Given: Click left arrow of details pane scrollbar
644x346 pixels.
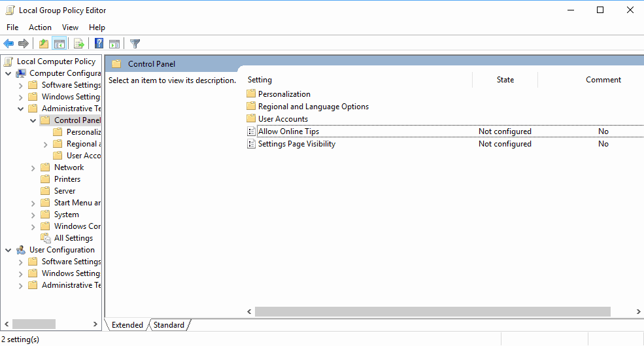Looking at the screenshot, I should [249, 311].
